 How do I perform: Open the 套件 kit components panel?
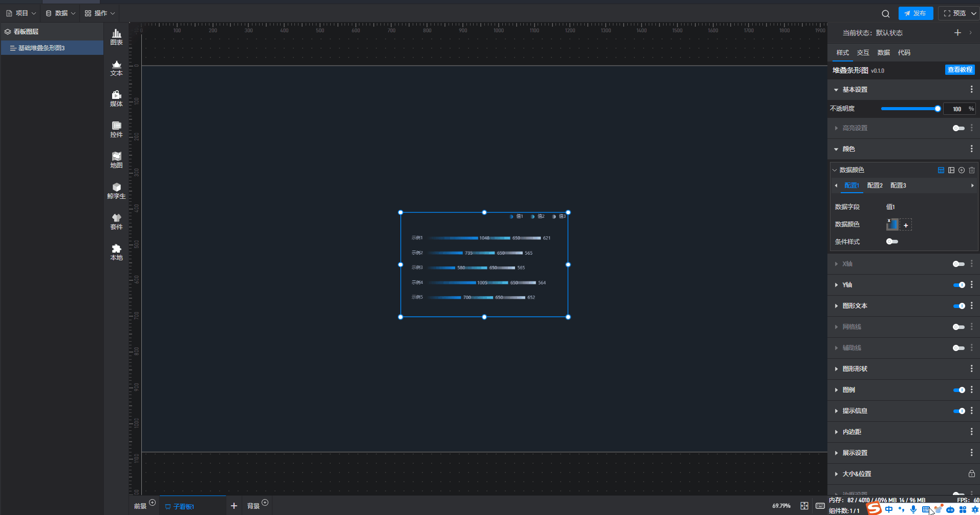click(x=116, y=221)
